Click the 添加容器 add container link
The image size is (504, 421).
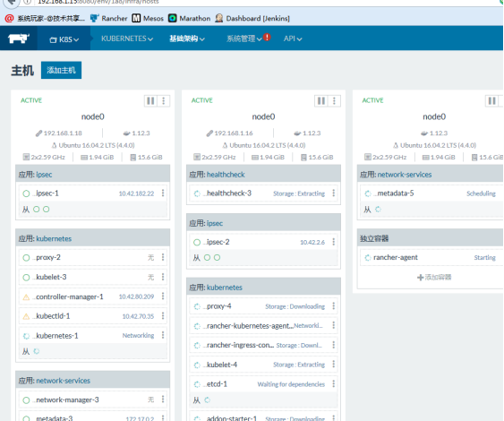pyautogui.click(x=434, y=277)
